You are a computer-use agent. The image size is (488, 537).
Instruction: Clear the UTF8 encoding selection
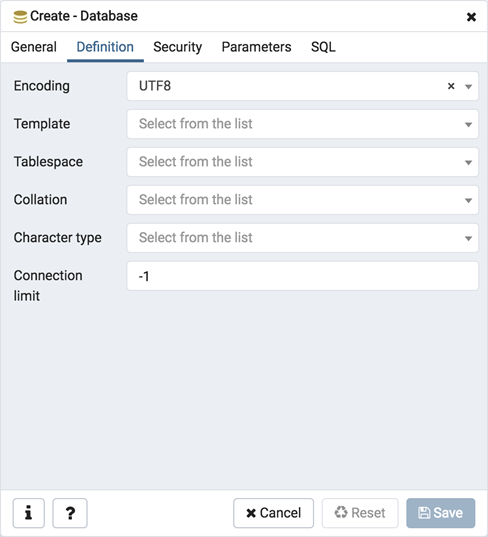[x=451, y=86]
